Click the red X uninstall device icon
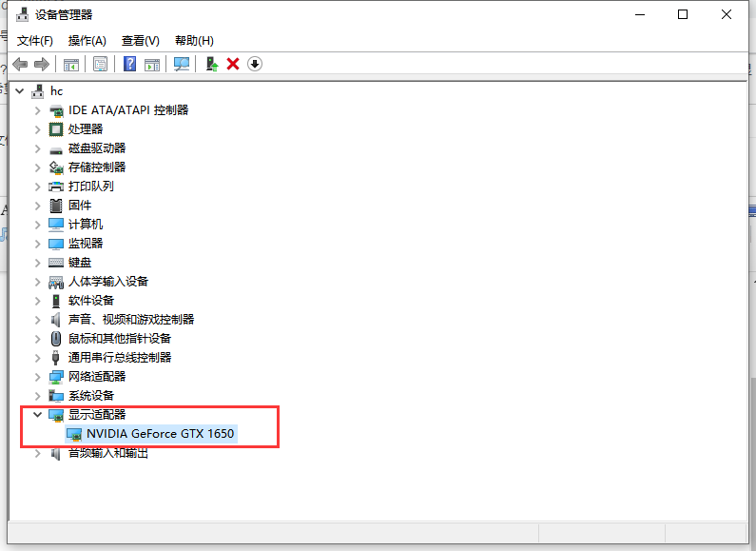Image resolution: width=756 pixels, height=551 pixels. point(233,64)
